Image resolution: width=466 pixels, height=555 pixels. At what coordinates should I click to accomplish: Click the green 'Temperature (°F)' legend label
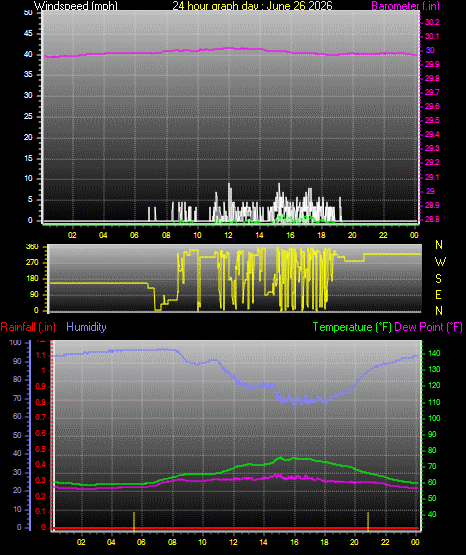click(x=352, y=327)
